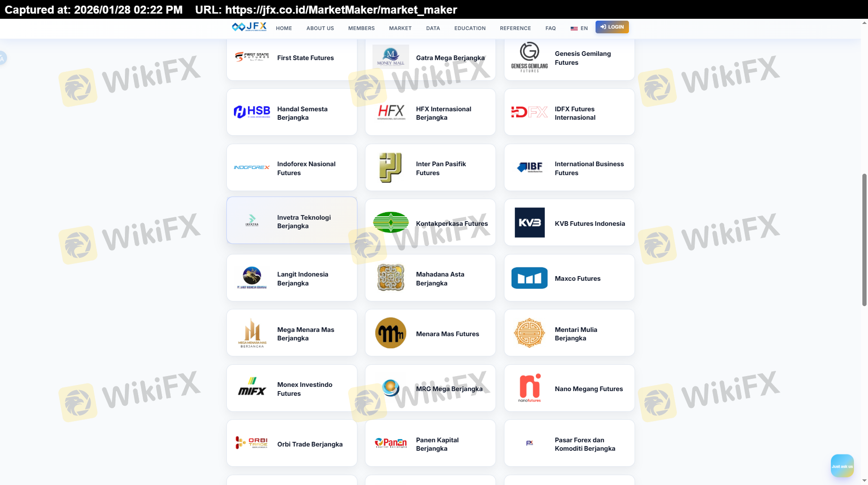Open the language selector showing EN
Image resolution: width=868 pixels, height=485 pixels.
[x=579, y=28]
